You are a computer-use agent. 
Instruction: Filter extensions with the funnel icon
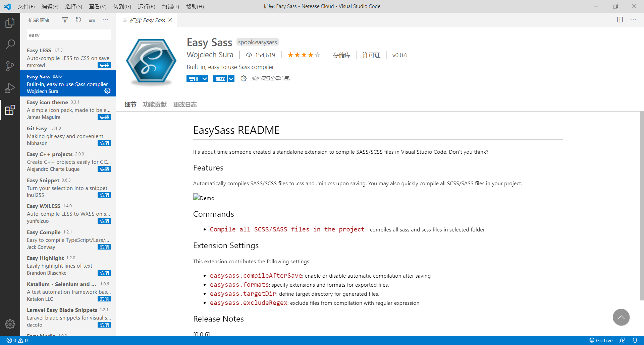tap(65, 20)
